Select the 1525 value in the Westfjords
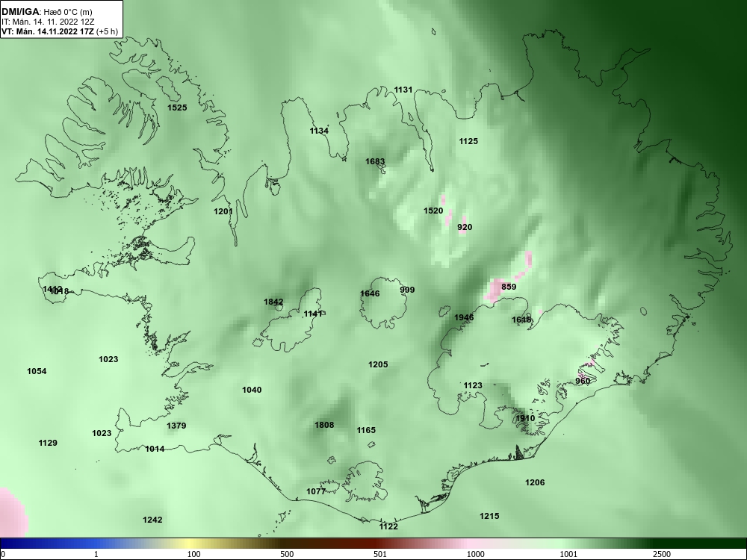 point(177,108)
